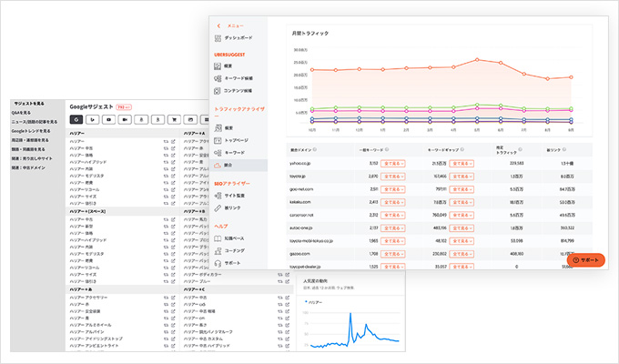Viewport: 619px width, 364px height.
Task: Select the Bing source icon in suggest toolbar
Action: click(92, 119)
